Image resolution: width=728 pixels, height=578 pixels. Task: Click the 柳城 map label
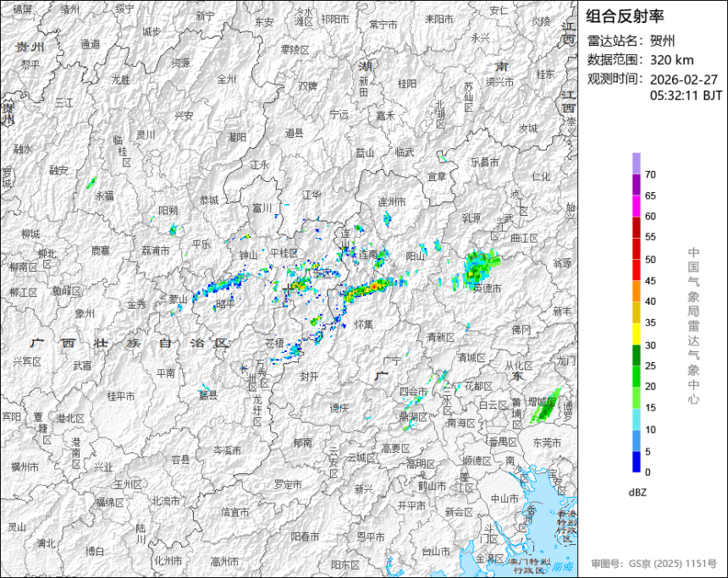[x=30, y=234]
